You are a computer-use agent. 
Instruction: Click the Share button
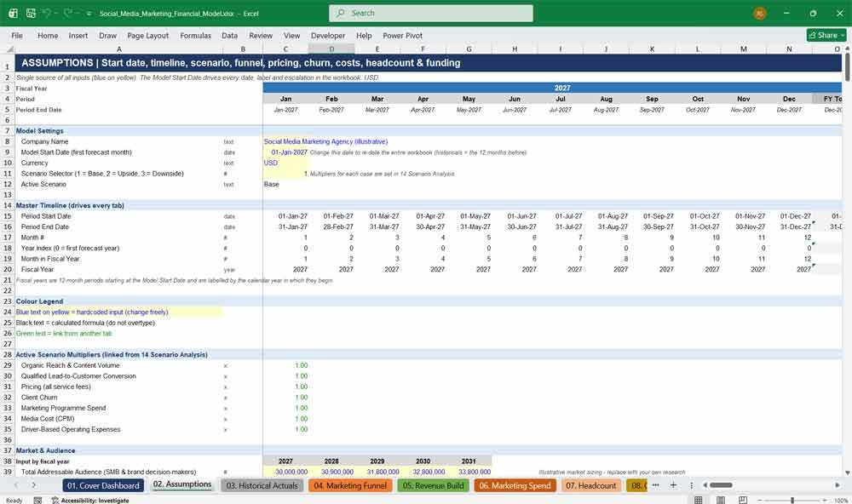[x=826, y=35]
